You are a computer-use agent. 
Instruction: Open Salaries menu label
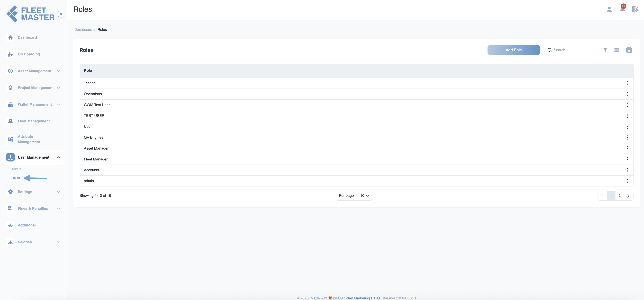(x=25, y=242)
